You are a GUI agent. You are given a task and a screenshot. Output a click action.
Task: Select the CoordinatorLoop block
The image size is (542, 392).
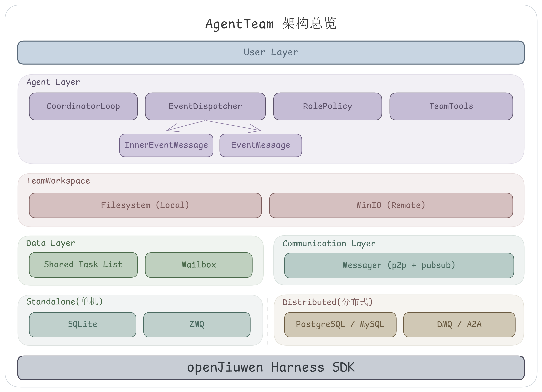[83, 106]
